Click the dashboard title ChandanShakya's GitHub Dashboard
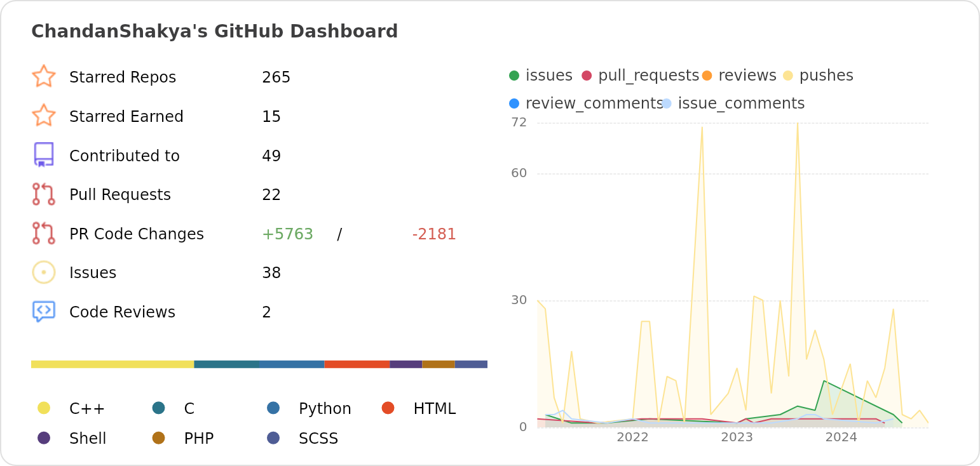The width and height of the screenshot is (980, 466). click(x=215, y=31)
